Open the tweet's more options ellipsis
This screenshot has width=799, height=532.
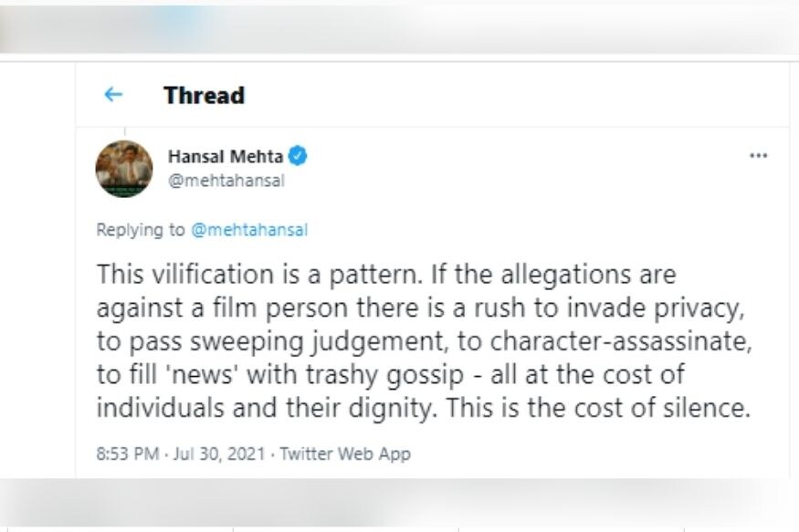(x=758, y=156)
